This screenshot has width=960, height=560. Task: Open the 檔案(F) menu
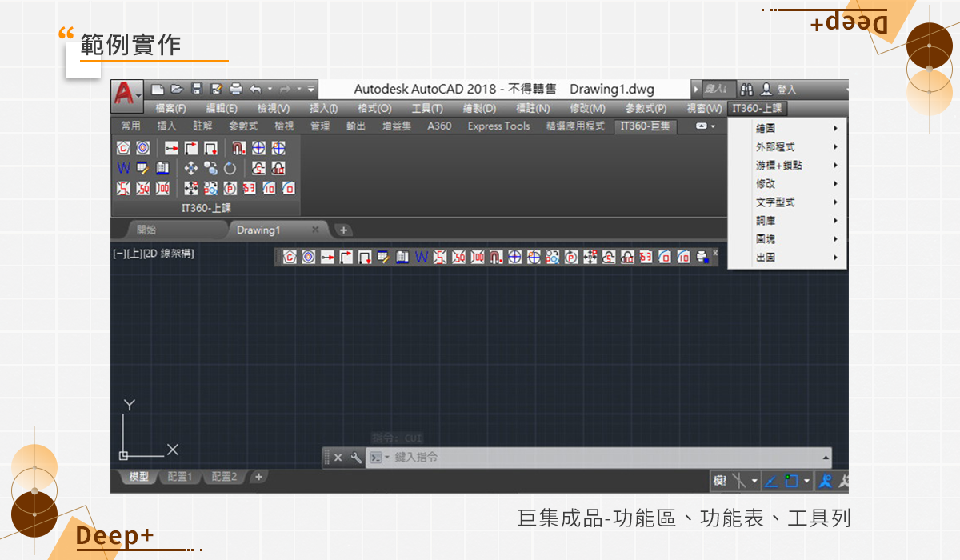(170, 108)
